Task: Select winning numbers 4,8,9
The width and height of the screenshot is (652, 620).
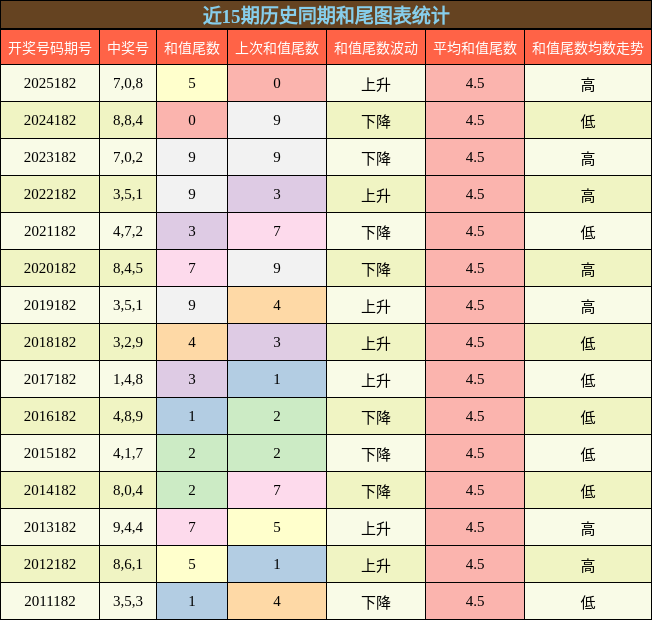Action: 128,416
